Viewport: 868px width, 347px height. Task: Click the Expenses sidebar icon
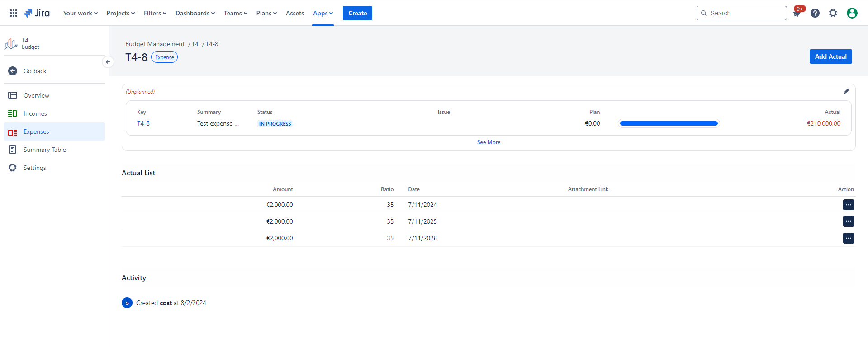coord(13,132)
